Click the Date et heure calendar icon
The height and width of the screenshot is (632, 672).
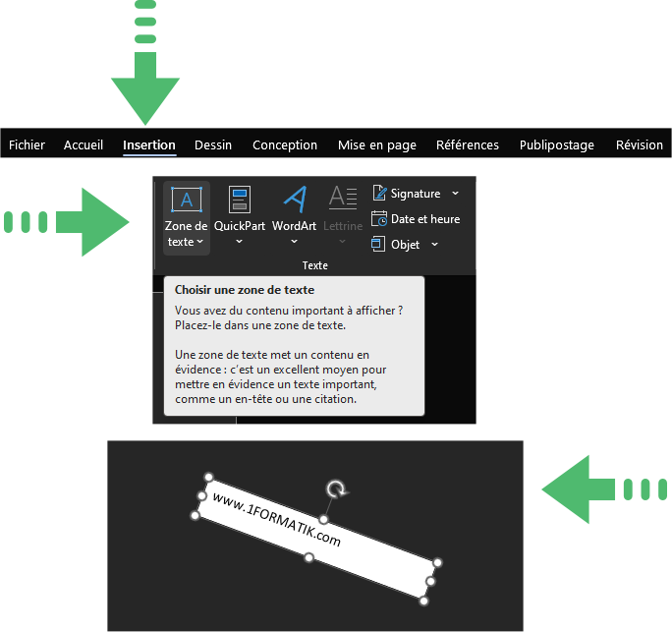click(379, 218)
